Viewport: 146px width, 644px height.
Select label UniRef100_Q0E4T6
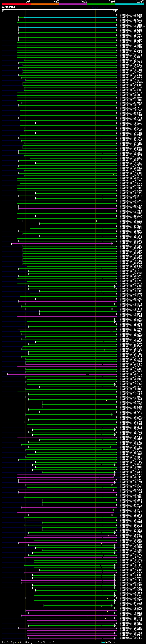coord(131,93)
